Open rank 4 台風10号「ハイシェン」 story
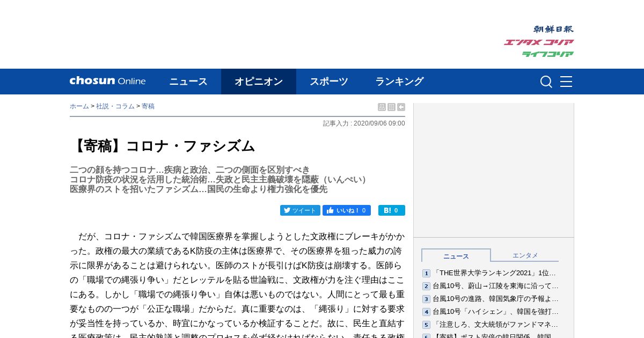The width and height of the screenshot is (644, 338). pyautogui.click(x=496, y=312)
